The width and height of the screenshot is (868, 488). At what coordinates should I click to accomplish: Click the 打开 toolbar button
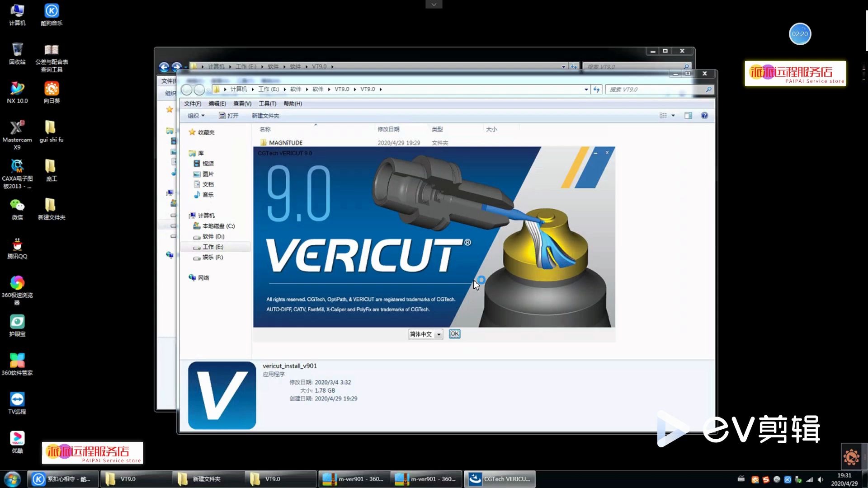point(229,116)
